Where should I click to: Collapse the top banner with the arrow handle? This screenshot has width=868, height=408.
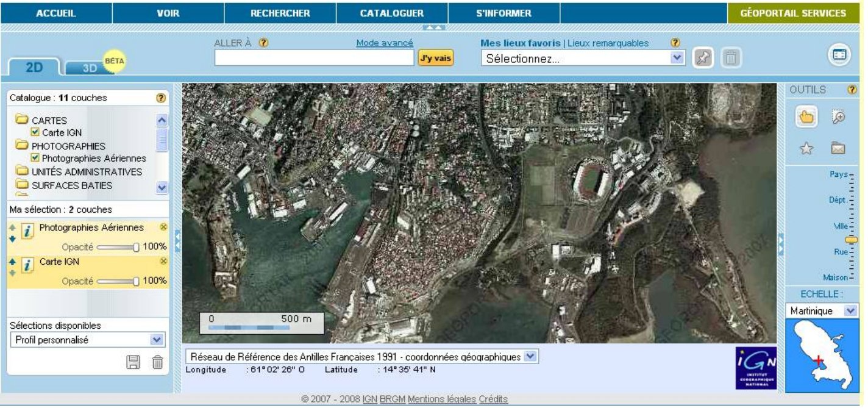[435, 27]
